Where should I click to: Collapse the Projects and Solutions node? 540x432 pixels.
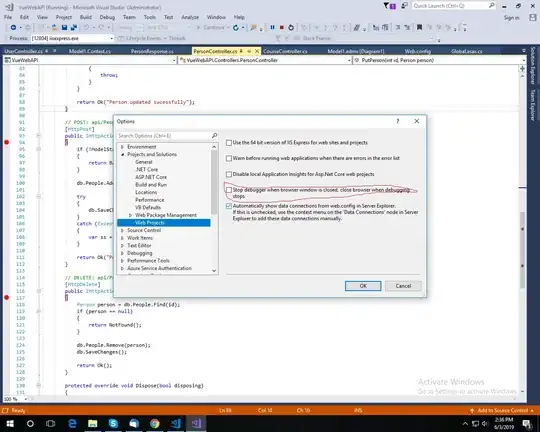pos(123,154)
